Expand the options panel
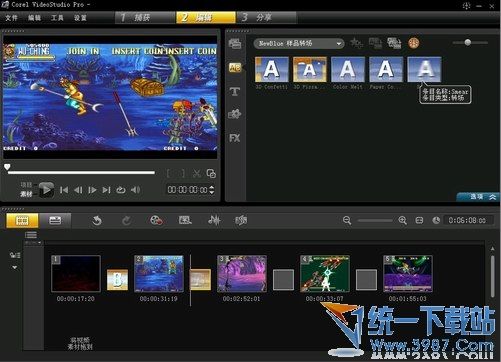This screenshot has height=362, width=501. [479, 197]
